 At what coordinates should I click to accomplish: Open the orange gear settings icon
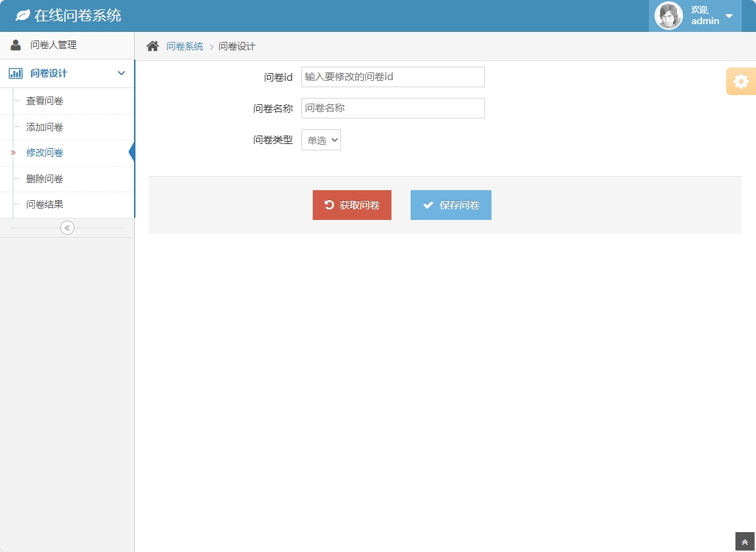pos(741,81)
